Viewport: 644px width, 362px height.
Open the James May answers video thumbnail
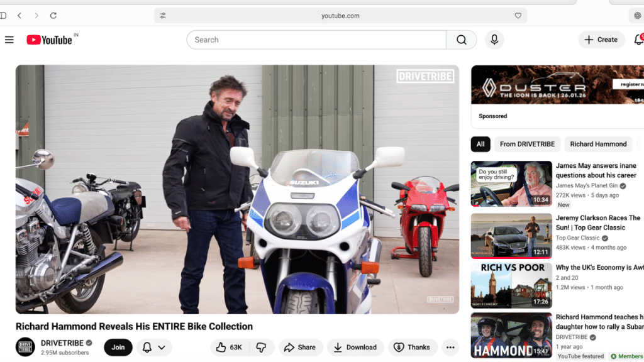[x=511, y=184]
